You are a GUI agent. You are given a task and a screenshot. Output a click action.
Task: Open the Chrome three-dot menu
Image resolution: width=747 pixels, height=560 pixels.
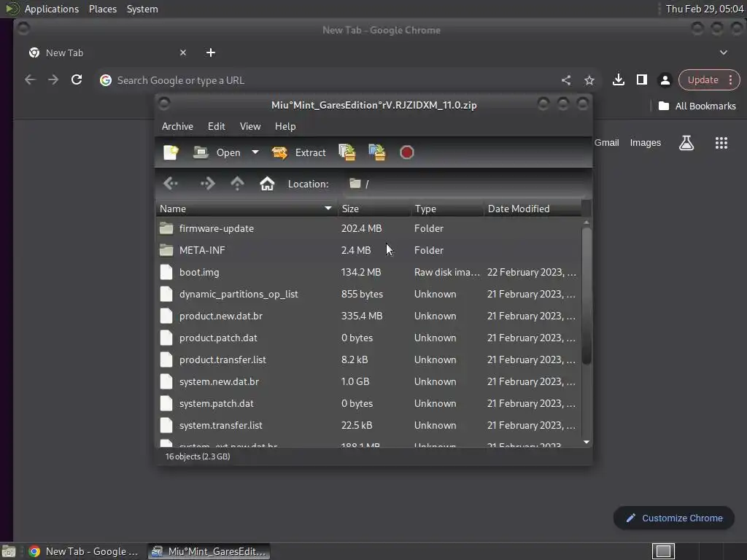tap(731, 80)
